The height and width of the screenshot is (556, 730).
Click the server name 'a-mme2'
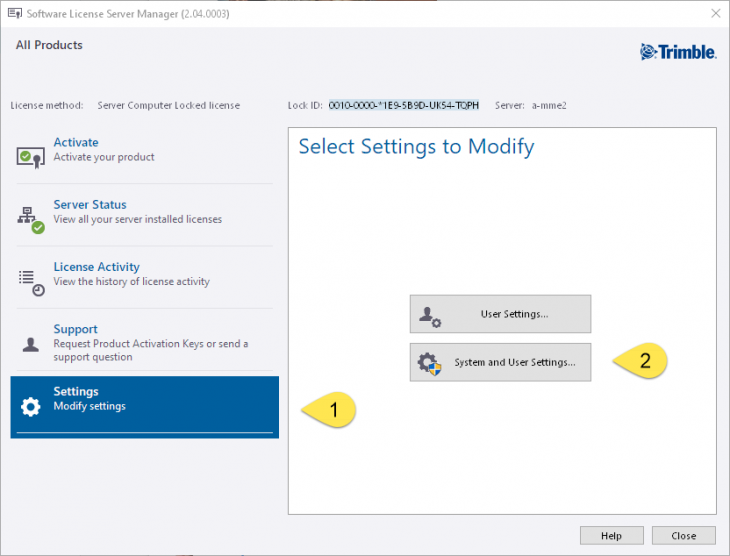click(x=549, y=105)
